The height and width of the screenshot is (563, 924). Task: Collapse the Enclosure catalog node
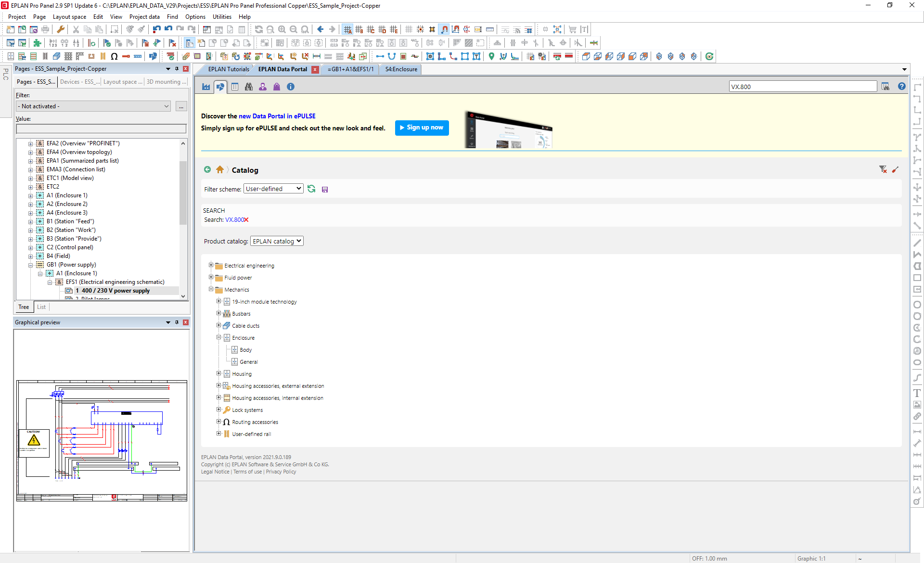tap(218, 337)
